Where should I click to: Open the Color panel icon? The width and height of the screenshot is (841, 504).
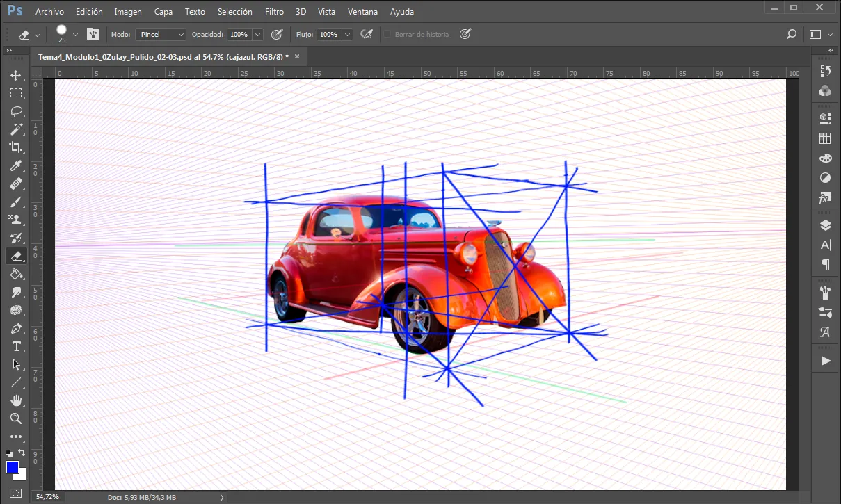[826, 158]
